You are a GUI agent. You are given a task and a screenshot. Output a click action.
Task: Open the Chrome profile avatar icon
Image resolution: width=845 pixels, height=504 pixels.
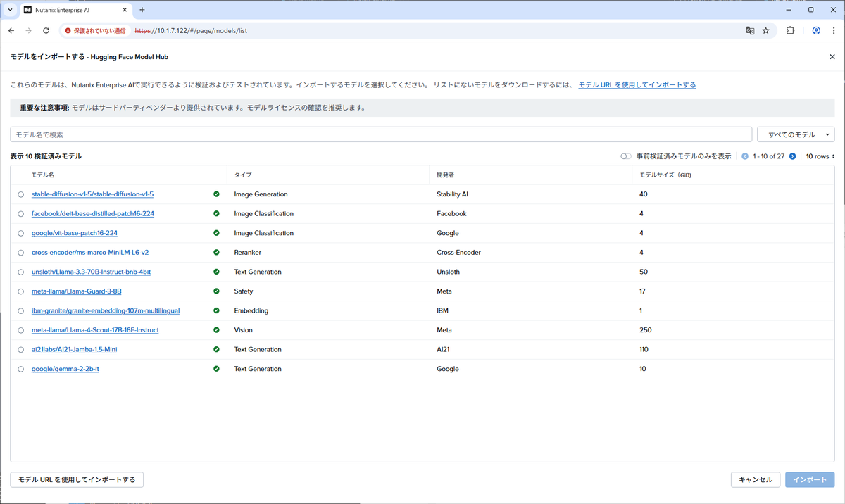pyautogui.click(x=816, y=31)
